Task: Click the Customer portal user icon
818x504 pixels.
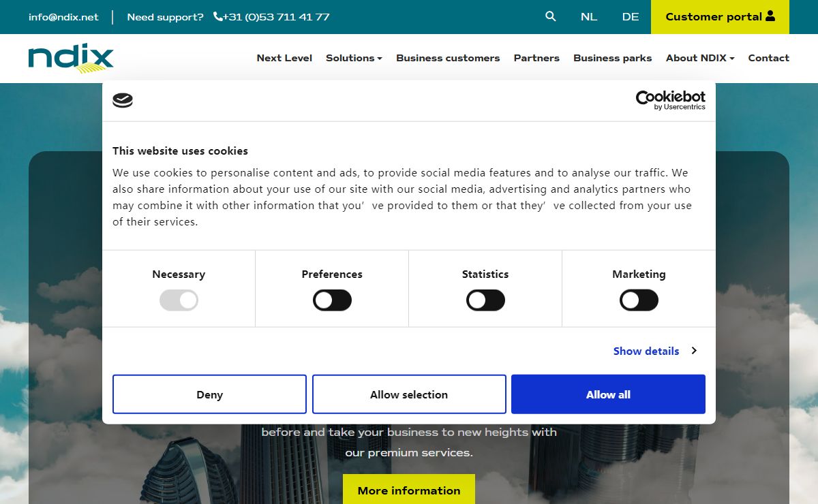Action: (770, 16)
